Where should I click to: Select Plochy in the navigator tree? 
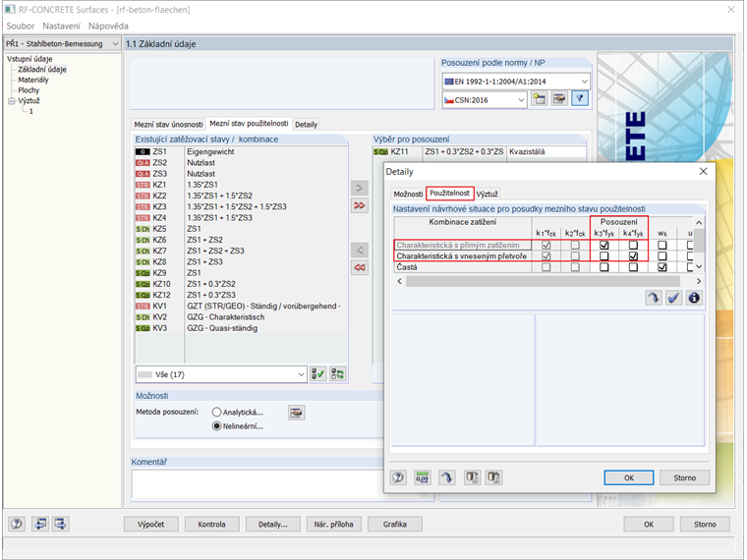tap(29, 90)
